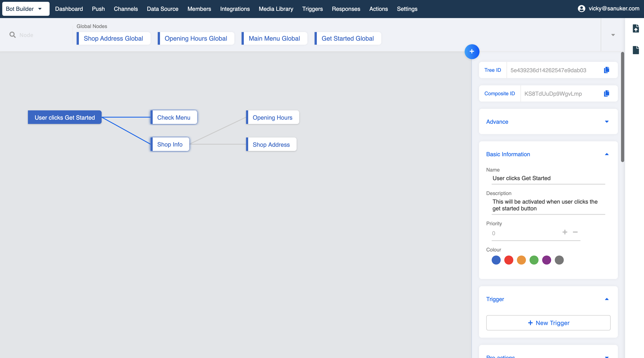This screenshot has height=358, width=644.
Task: Click the New Trigger button
Action: 548,323
